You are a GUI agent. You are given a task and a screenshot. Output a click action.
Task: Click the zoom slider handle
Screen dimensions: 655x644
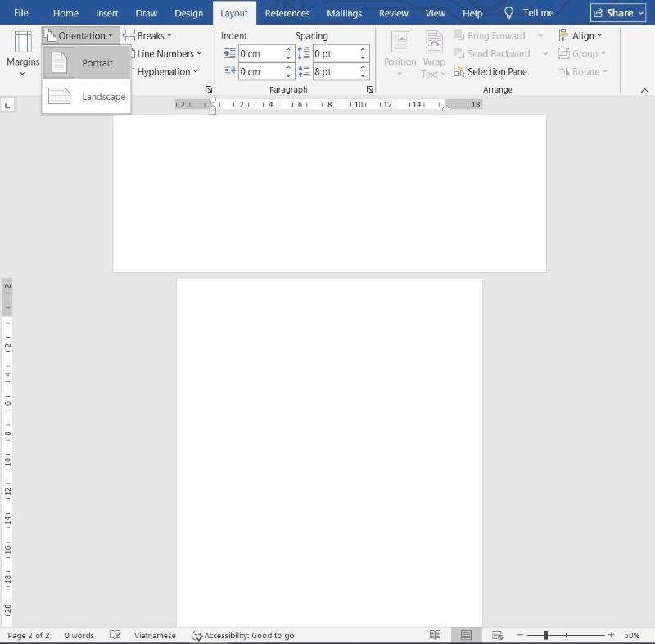(x=545, y=635)
